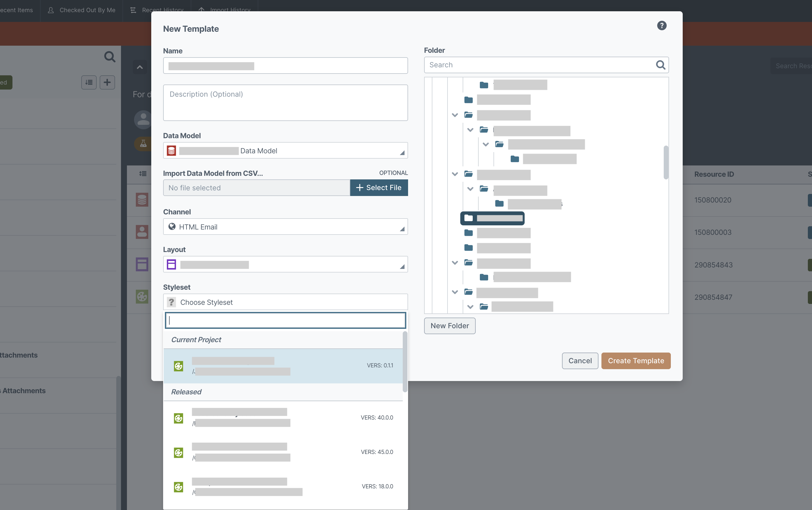Viewport: 812px width, 510px height.
Task: Click the list-ordering icon in table header
Action: tap(143, 173)
